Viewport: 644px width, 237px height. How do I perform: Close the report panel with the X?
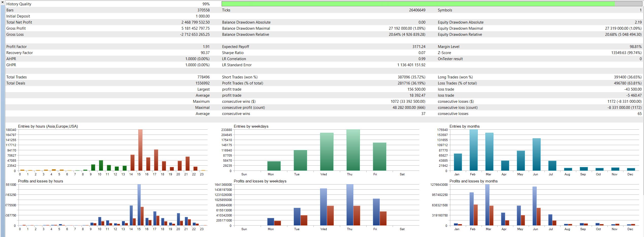tap(2, 2)
